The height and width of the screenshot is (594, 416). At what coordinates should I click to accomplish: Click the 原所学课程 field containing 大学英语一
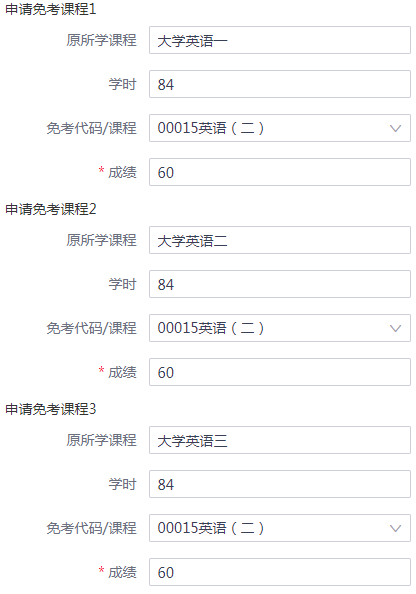point(280,40)
